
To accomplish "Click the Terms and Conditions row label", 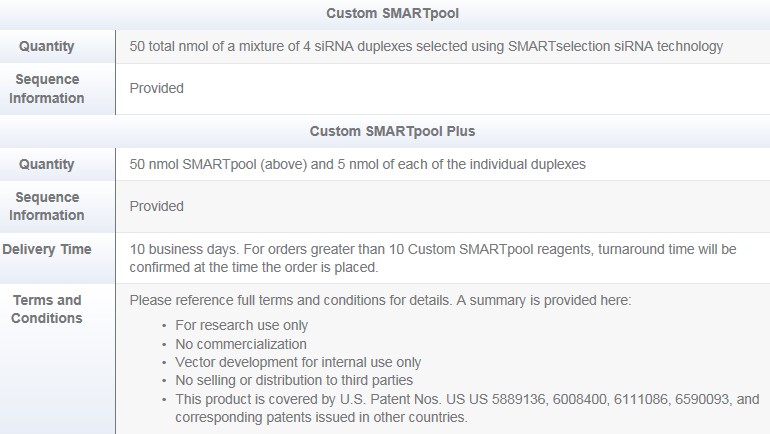I will point(47,309).
